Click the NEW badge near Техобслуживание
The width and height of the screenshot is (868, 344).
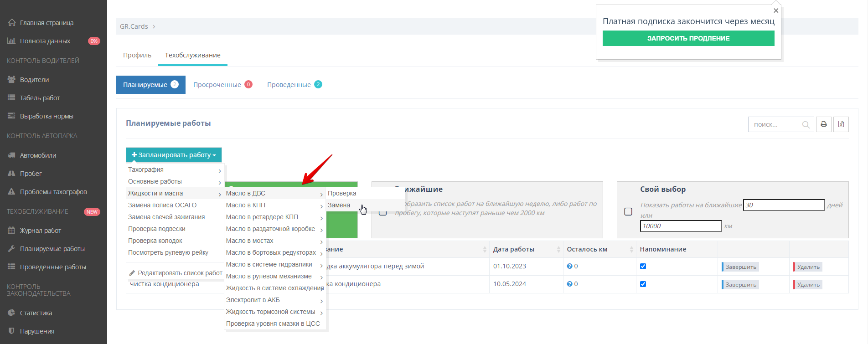coord(92,212)
